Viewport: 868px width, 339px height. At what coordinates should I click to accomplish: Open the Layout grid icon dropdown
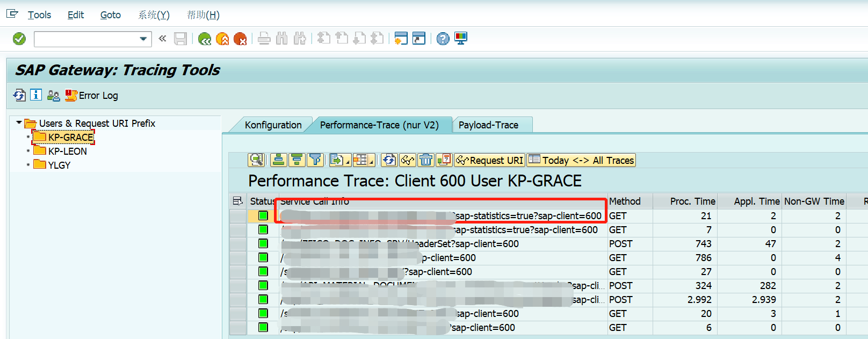tap(364, 160)
